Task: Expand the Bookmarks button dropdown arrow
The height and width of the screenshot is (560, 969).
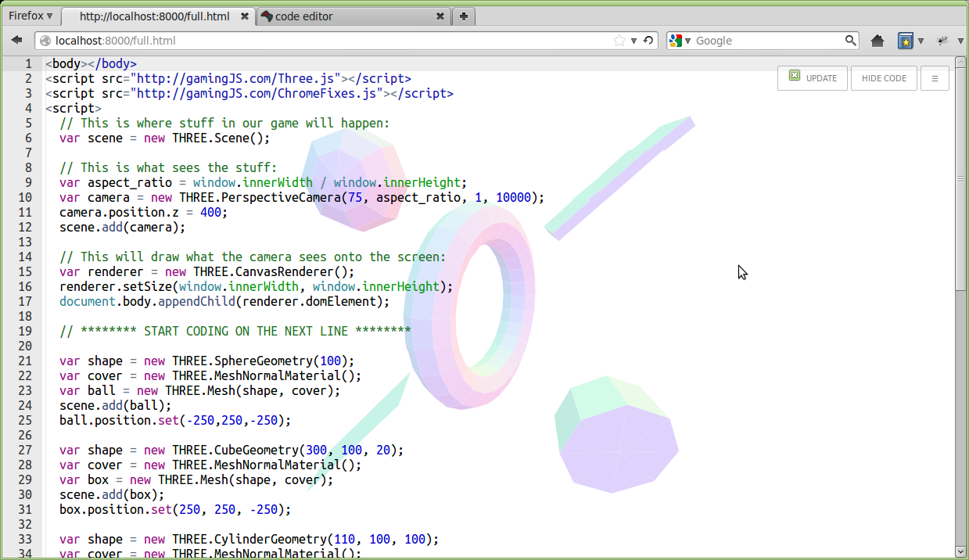Action: coord(921,41)
